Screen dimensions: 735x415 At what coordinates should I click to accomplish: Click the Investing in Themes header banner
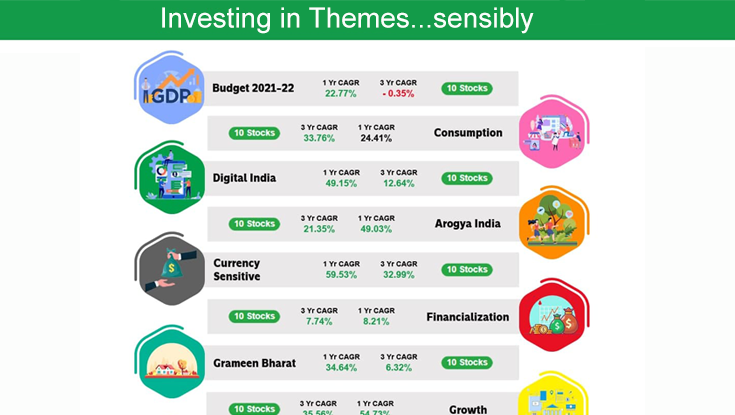(367, 19)
